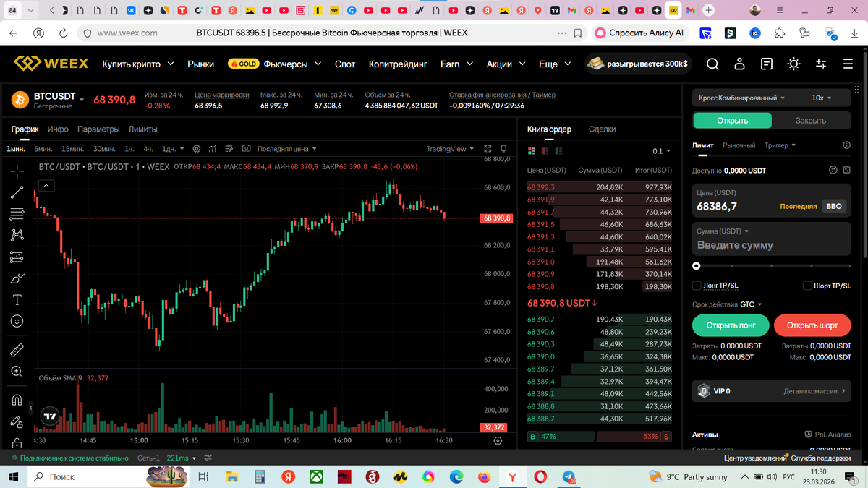This screenshot has width=868, height=488.
Task: Open the Триггер order type dropdown
Action: 780,145
